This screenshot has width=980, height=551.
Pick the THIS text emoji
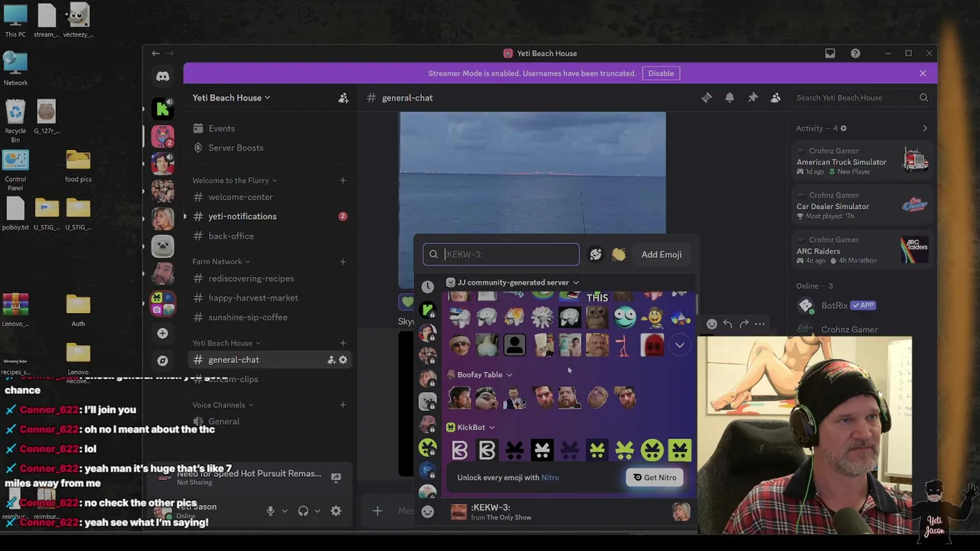(597, 298)
